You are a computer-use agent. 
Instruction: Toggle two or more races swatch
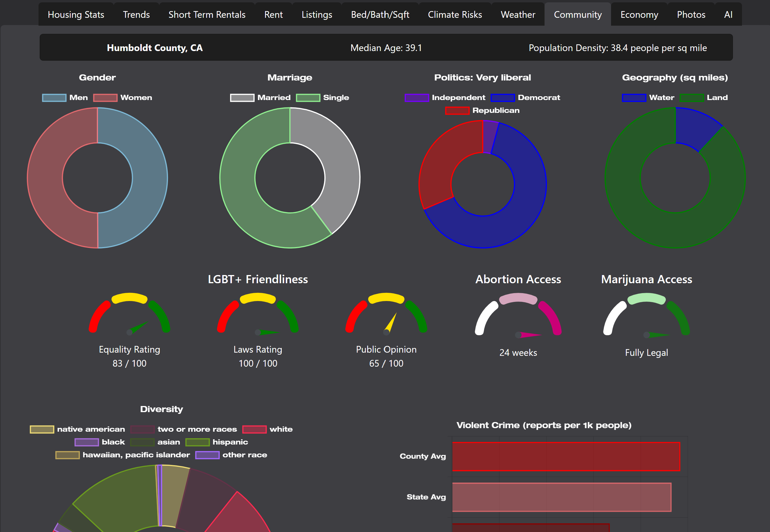tap(142, 429)
